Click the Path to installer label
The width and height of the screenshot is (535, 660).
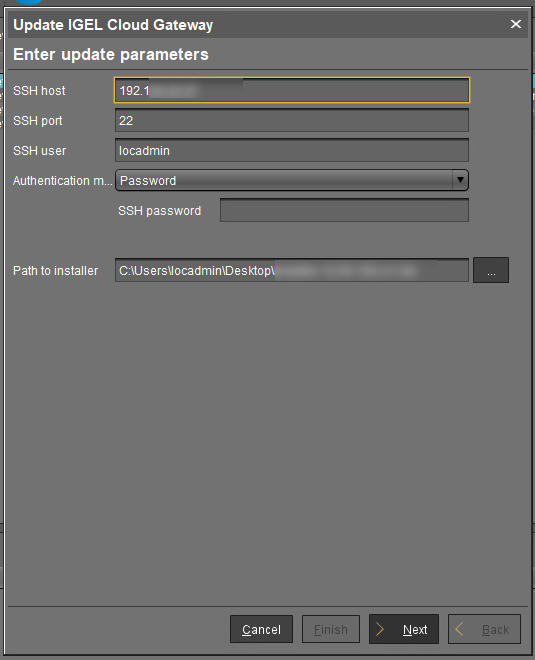coord(56,271)
